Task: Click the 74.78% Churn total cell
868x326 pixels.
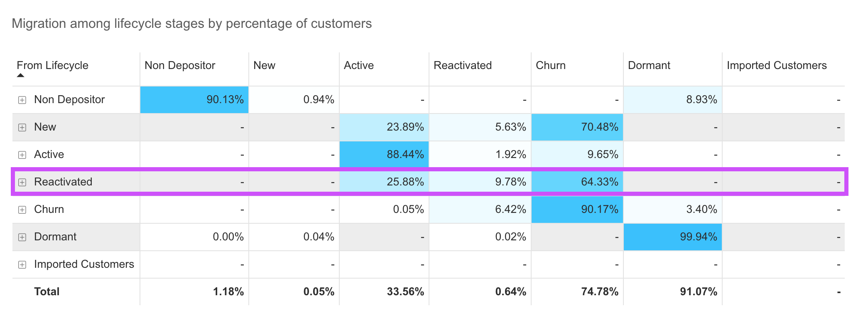Action: (600, 291)
